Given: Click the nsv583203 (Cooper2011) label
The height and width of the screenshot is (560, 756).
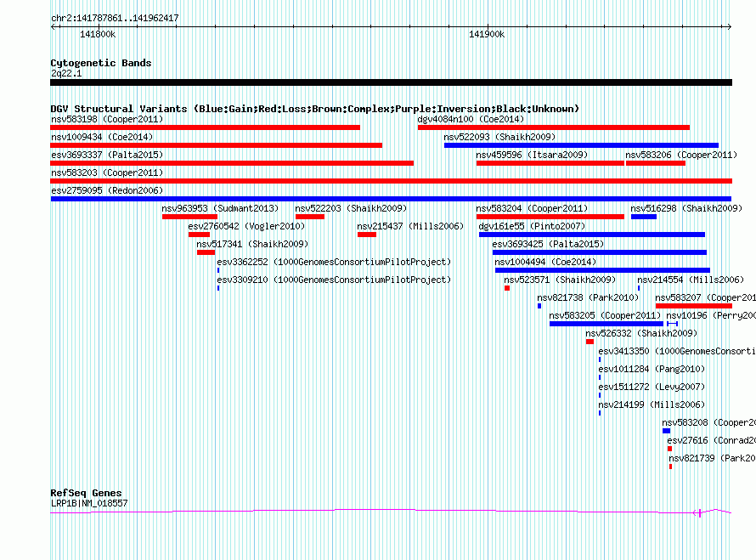Looking at the screenshot, I should click(x=107, y=173).
